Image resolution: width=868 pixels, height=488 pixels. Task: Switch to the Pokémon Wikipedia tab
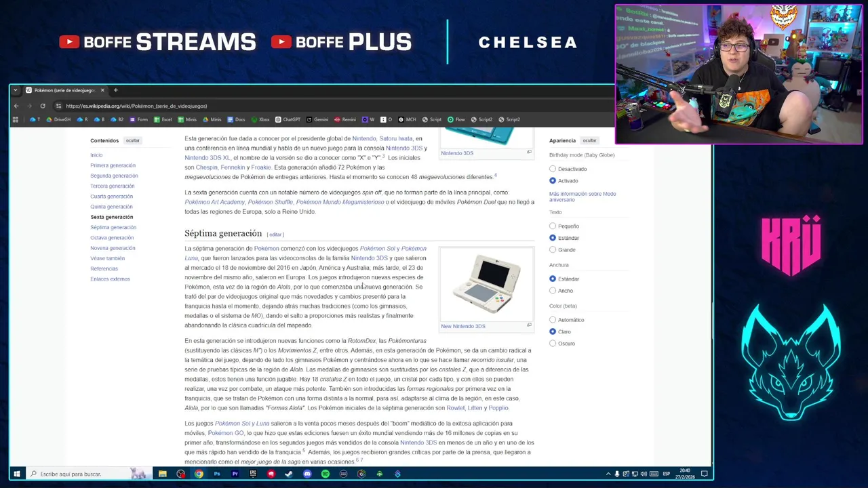tap(64, 90)
